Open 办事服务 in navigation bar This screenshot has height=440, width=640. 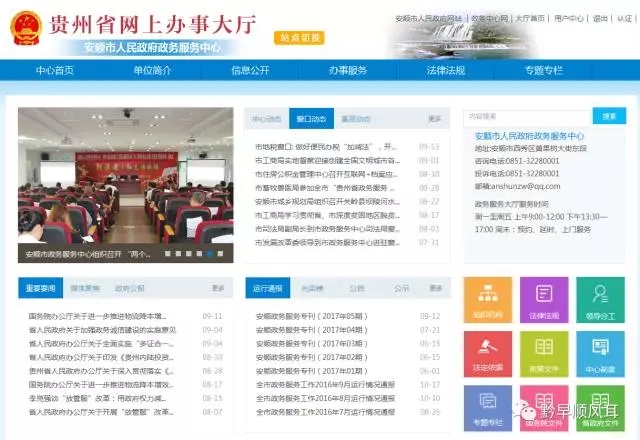pos(348,70)
